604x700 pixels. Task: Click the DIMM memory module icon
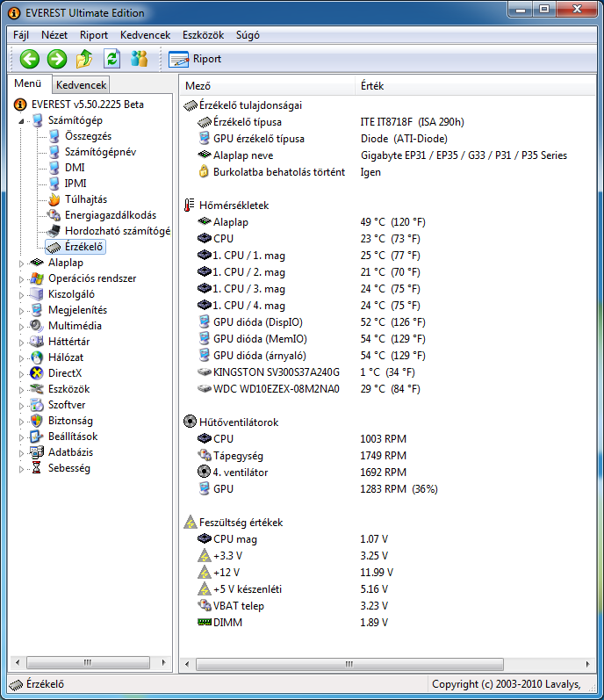205,622
